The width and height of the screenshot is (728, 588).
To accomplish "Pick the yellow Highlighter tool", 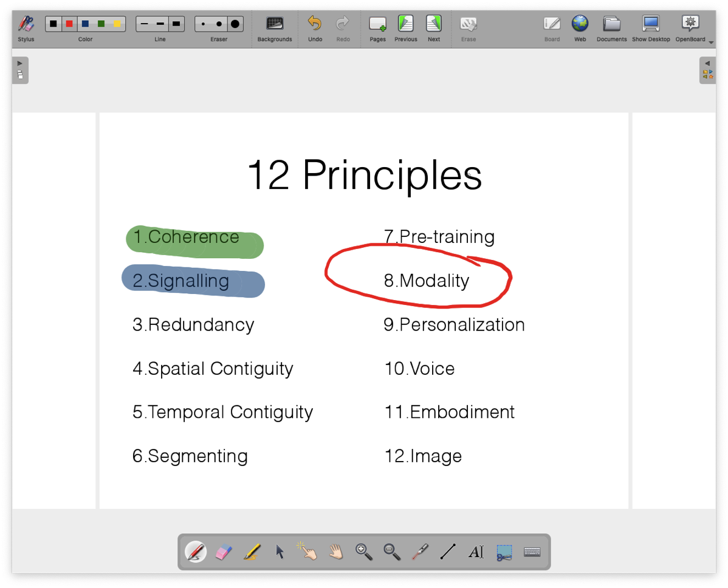I will coord(252,552).
